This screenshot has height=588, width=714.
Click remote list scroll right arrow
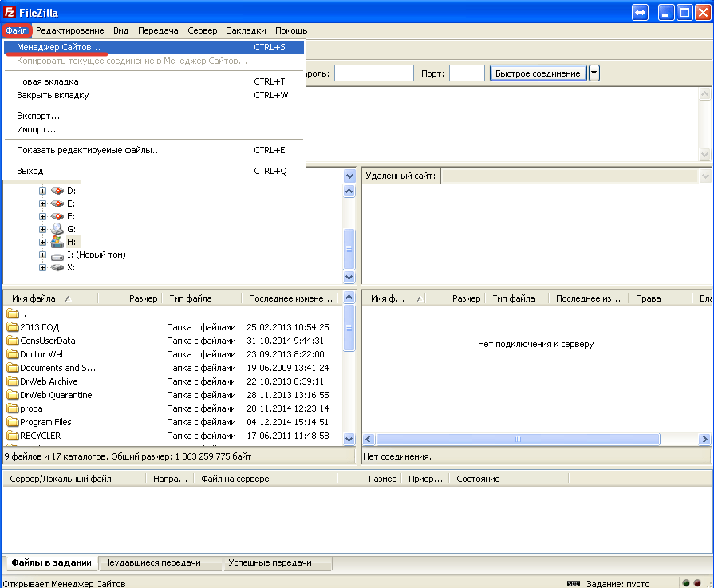tap(705, 440)
